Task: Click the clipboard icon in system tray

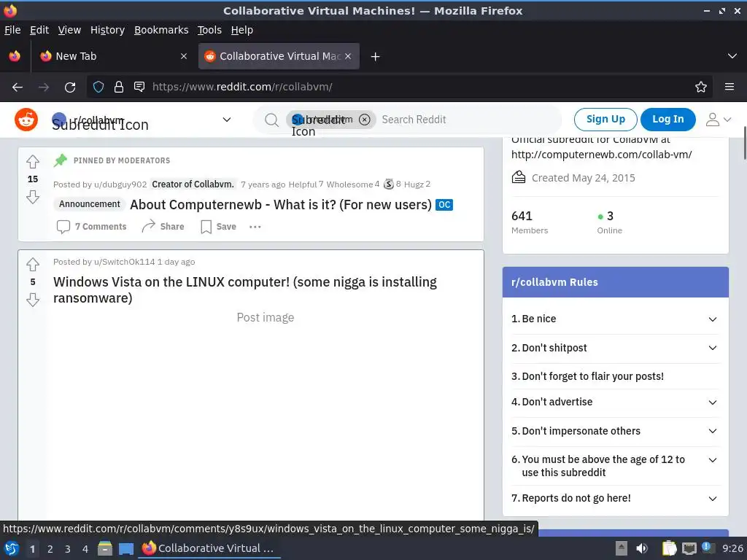Action: (x=670, y=548)
